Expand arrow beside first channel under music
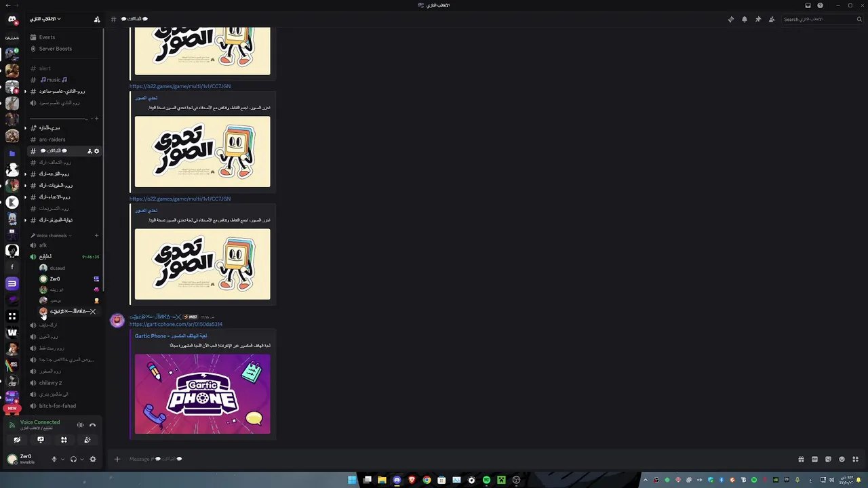Viewport: 868px width, 488px height. click(x=25, y=91)
